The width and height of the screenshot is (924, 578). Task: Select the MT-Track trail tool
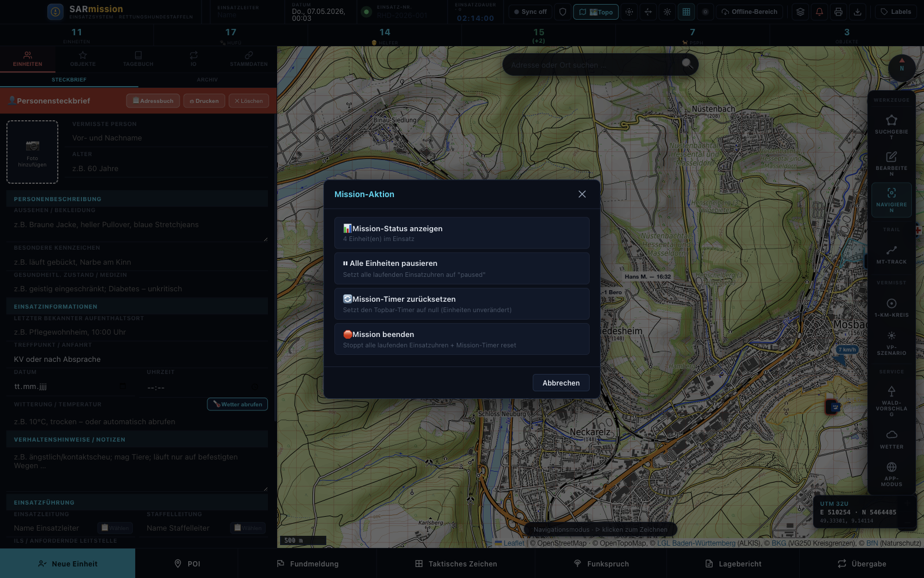click(892, 254)
